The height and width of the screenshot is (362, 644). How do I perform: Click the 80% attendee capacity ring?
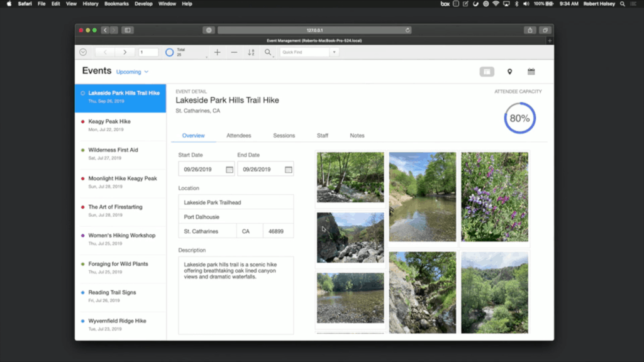tap(519, 118)
